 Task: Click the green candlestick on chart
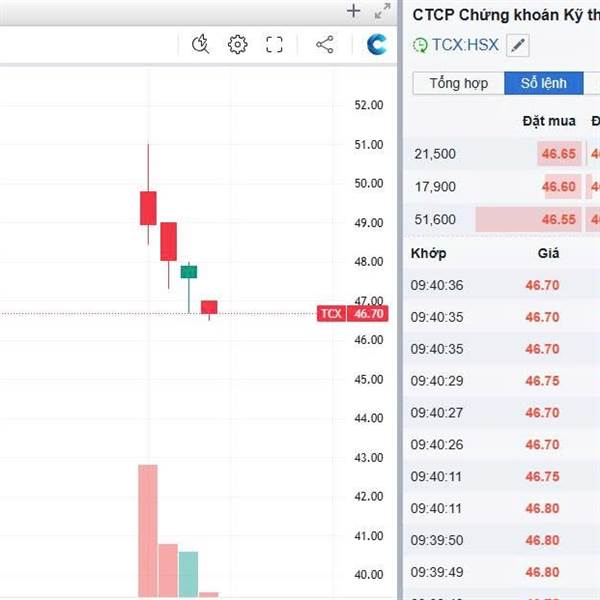(189, 272)
